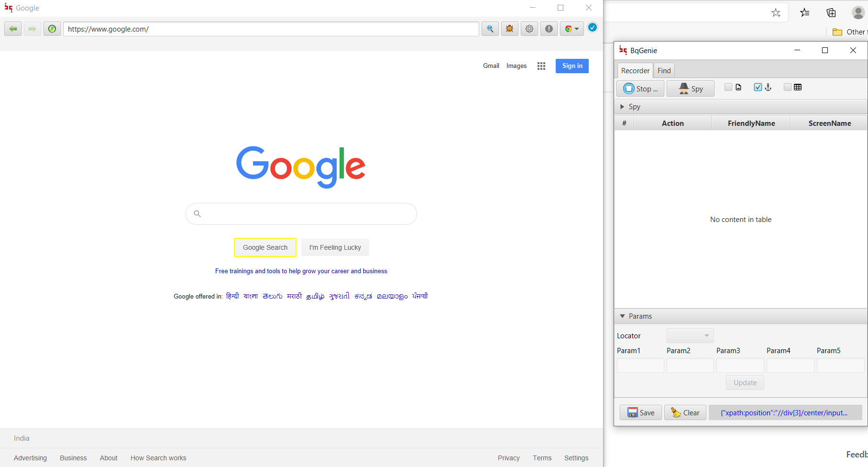Focus the Param3 input field
Viewport: 868px width, 467px height.
coord(740,366)
